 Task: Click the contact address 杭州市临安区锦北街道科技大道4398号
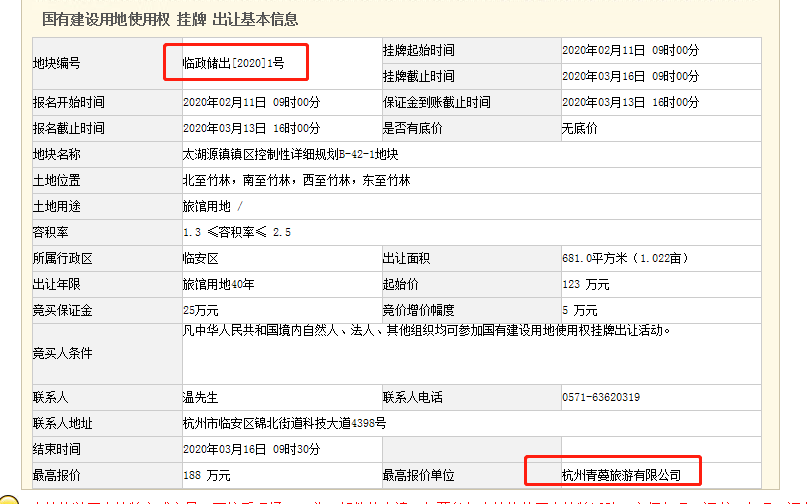[284, 423]
